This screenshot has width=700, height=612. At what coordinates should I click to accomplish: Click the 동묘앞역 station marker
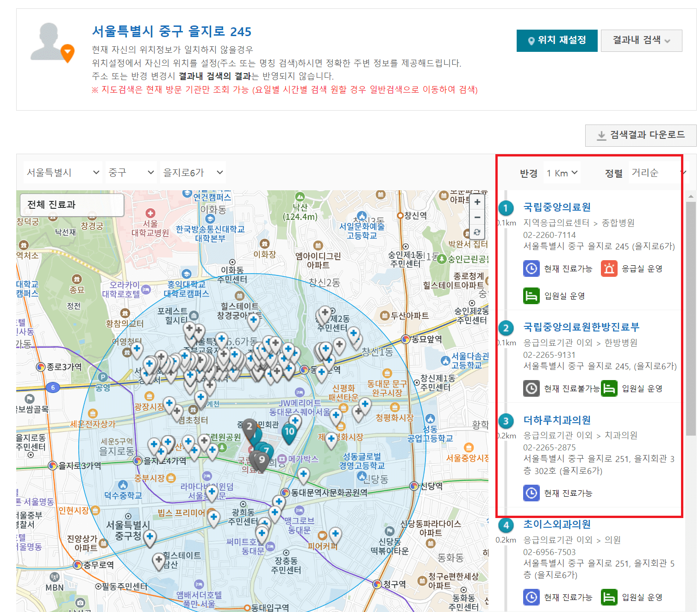406,339
